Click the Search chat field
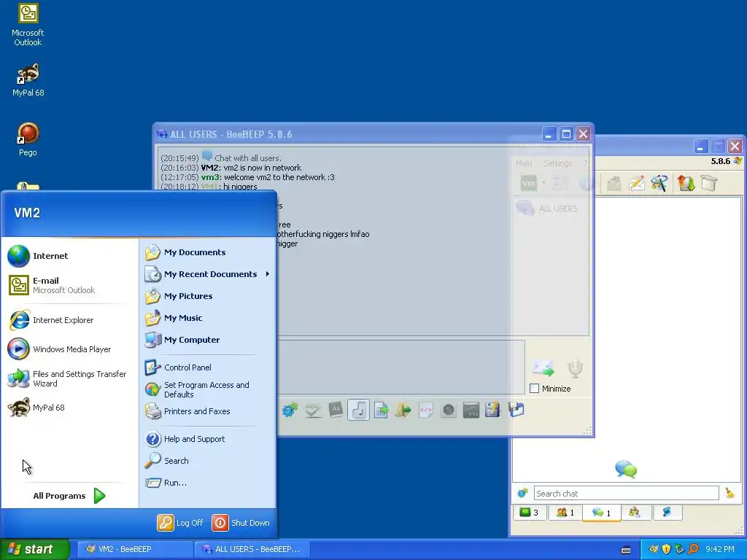This screenshot has height=560, width=747. coord(626,494)
